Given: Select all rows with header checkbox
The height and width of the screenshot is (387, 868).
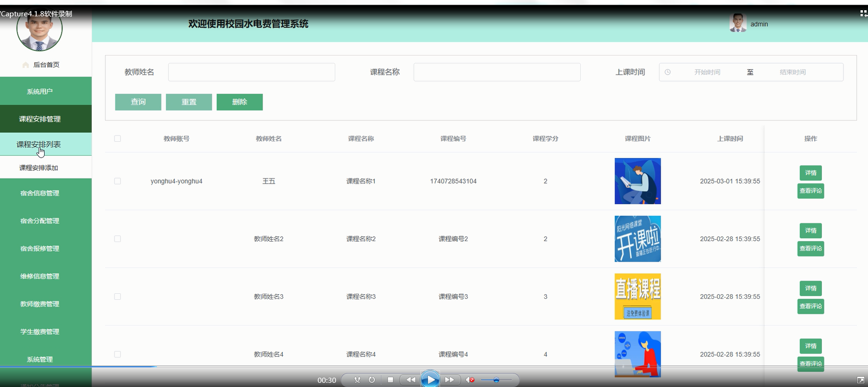Looking at the screenshot, I should pos(117,138).
